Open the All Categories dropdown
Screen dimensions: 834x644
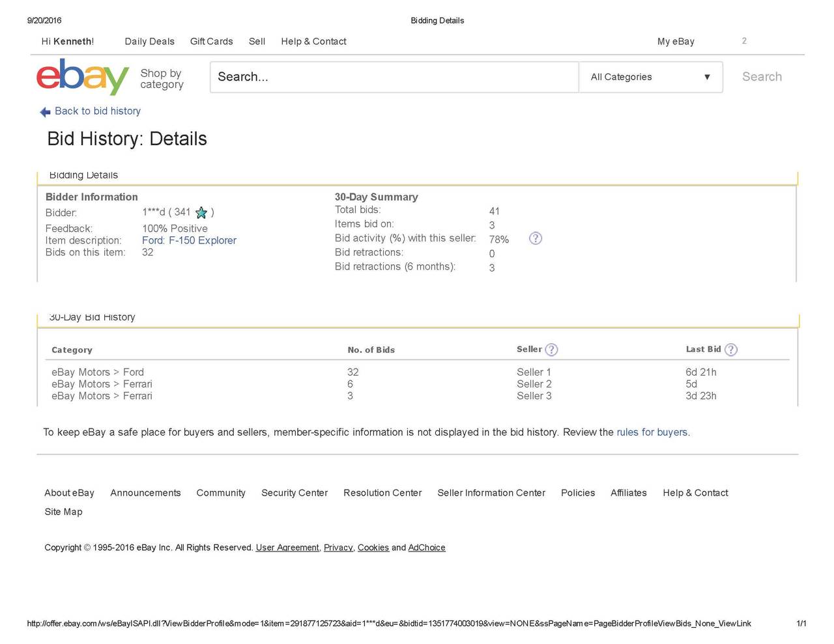pos(651,77)
